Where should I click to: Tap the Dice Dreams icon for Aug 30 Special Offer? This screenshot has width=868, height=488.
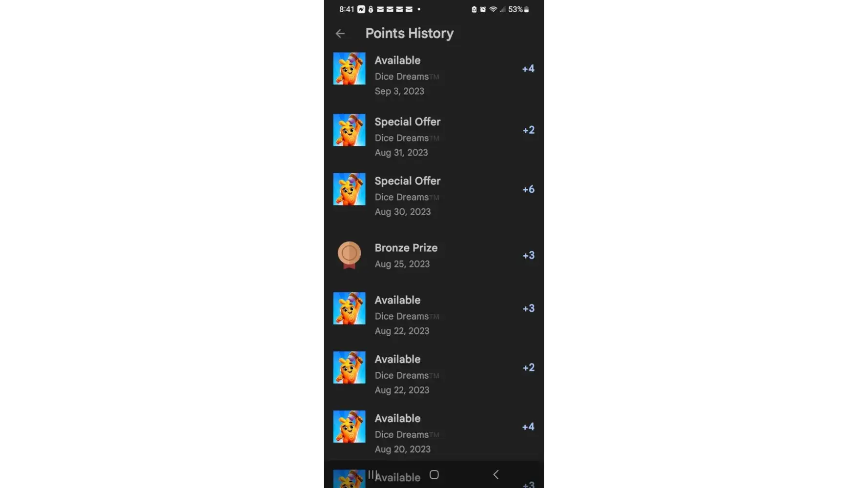tap(349, 189)
